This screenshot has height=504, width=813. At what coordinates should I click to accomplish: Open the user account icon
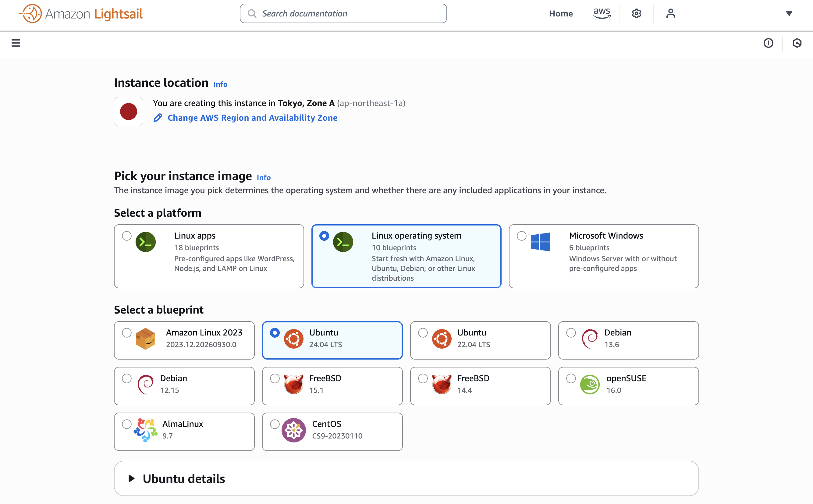click(x=670, y=14)
